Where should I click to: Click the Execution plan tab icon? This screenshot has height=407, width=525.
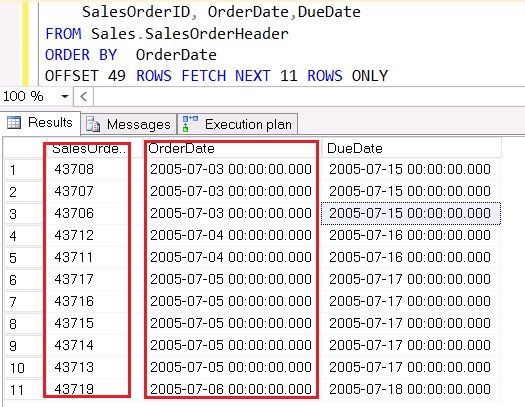point(190,124)
